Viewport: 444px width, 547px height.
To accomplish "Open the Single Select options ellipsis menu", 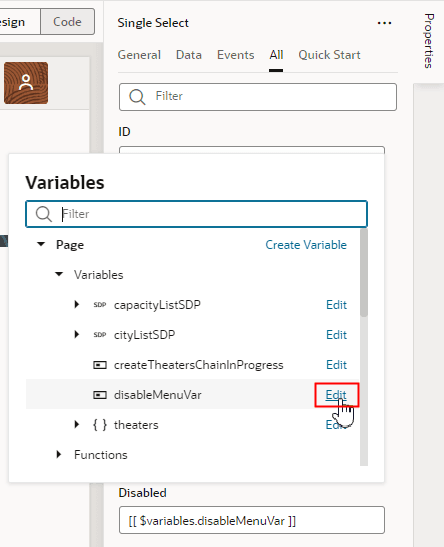I will [384, 23].
